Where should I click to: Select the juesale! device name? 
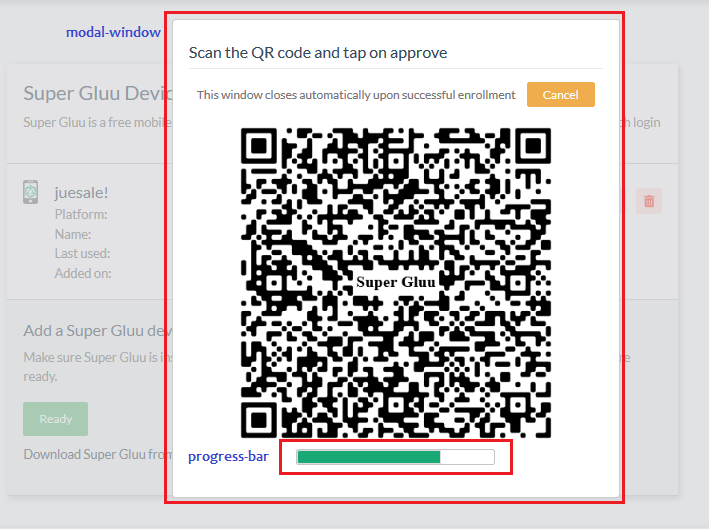coord(81,193)
